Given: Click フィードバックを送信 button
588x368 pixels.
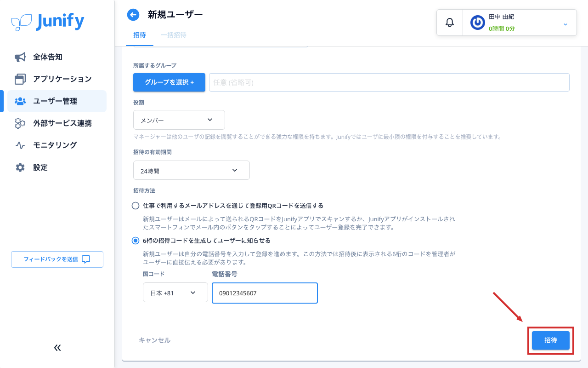Looking at the screenshot, I should tap(57, 259).
